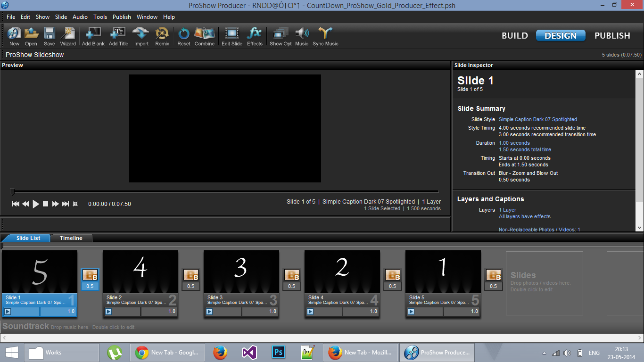Open the Show menu

coord(42,17)
